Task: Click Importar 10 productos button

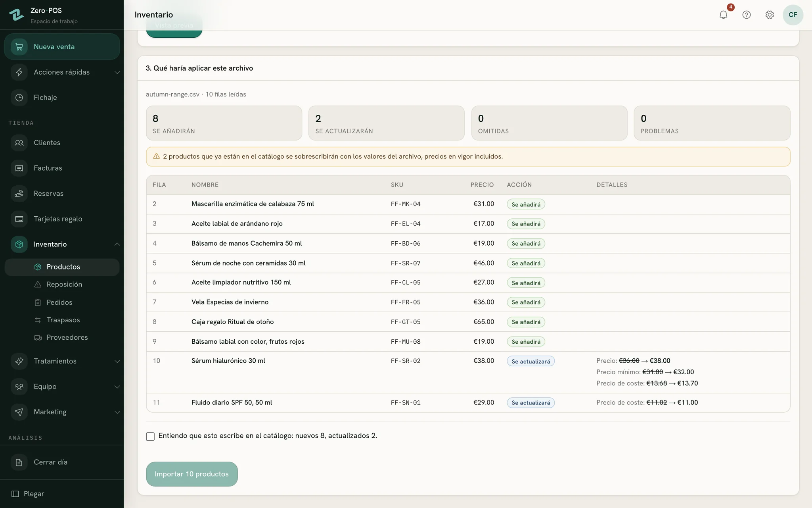Action: click(192, 474)
